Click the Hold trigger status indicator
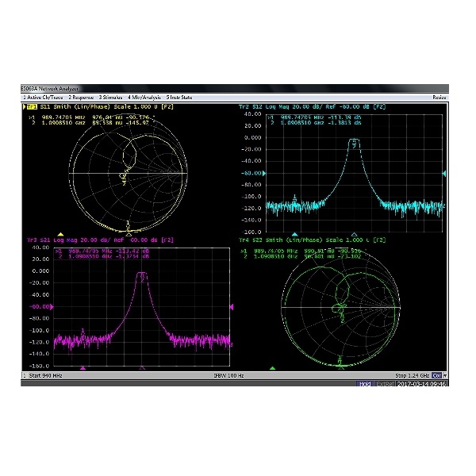Image resolution: width=476 pixels, height=476 pixels. tap(364, 384)
